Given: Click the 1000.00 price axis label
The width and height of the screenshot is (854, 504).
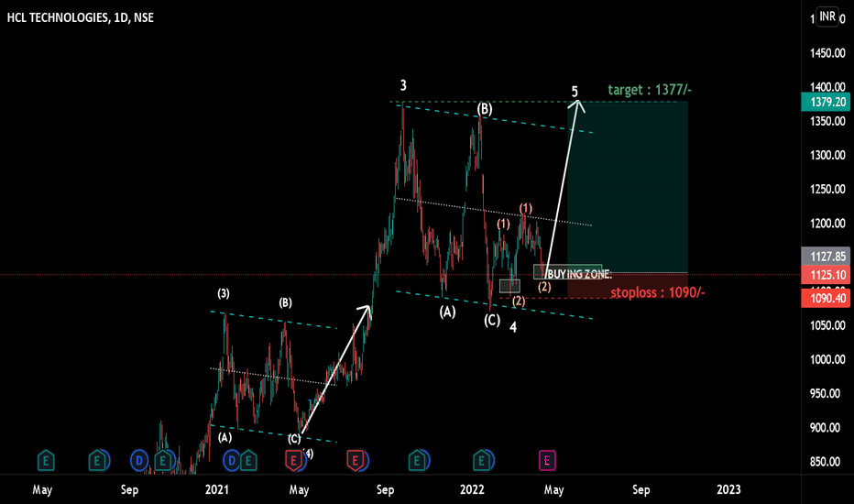Looking at the screenshot, I should pyautogui.click(x=827, y=359).
